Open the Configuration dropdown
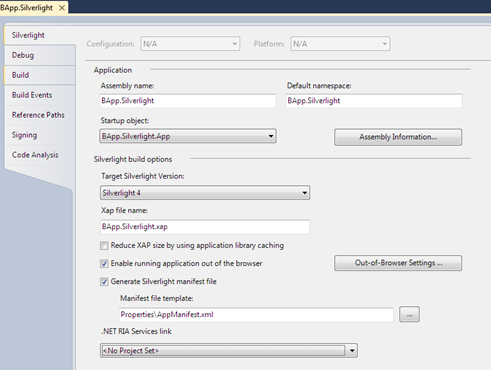491x370 pixels. 190,44
